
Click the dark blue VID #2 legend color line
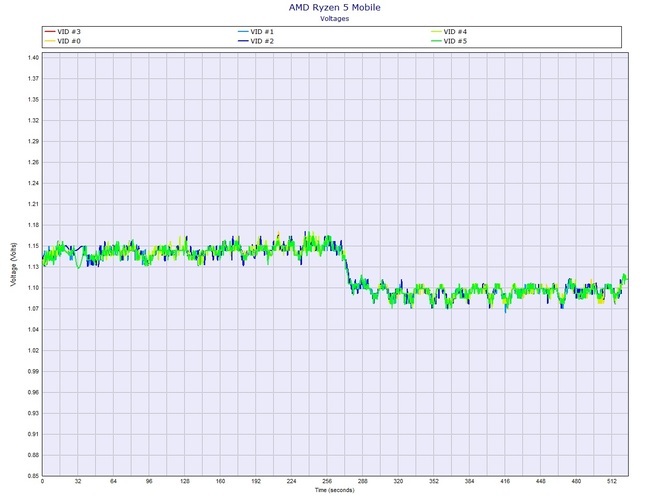coord(243,41)
